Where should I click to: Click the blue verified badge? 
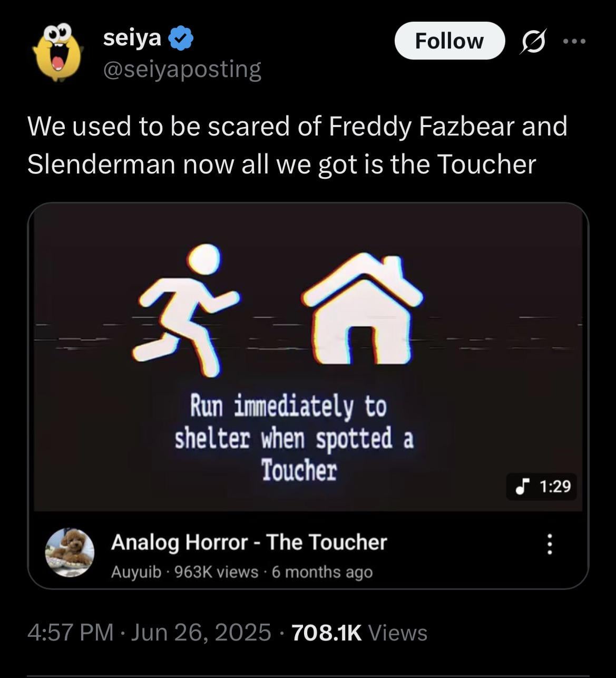181,38
